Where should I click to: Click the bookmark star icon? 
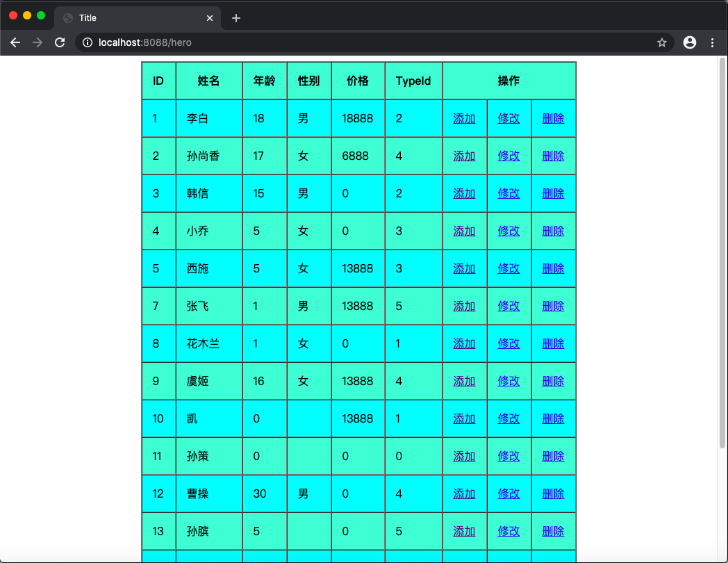click(x=661, y=42)
